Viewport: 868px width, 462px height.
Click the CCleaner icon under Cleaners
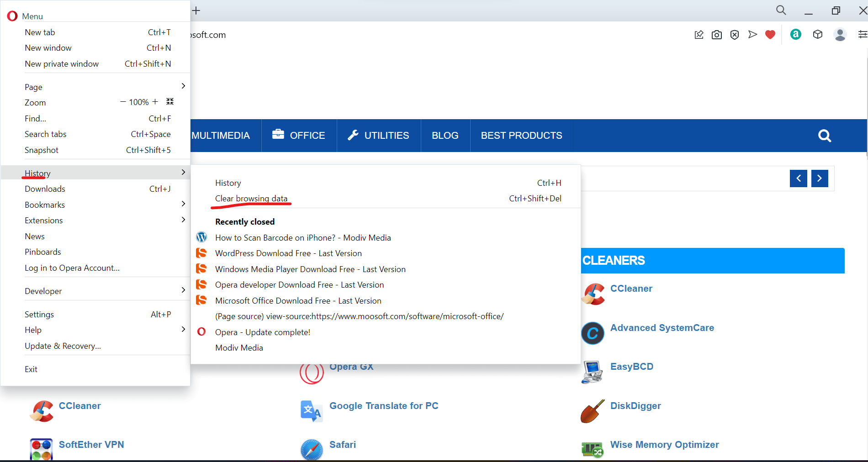click(593, 294)
